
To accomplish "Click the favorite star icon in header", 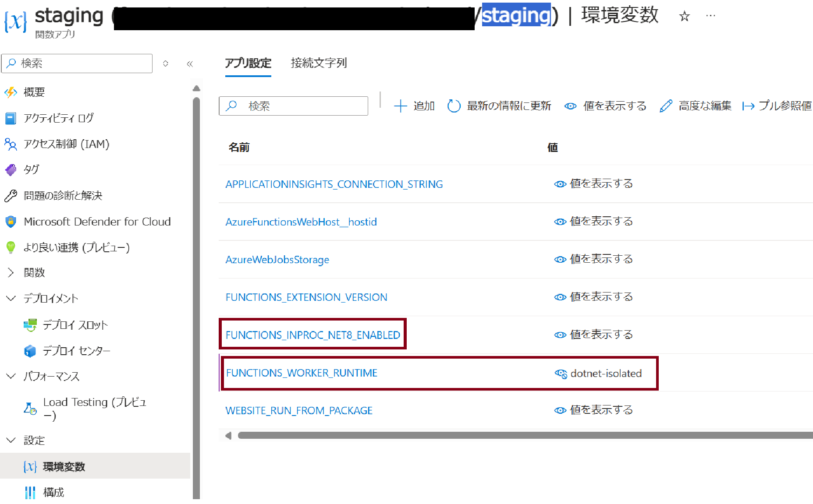I will [x=684, y=17].
